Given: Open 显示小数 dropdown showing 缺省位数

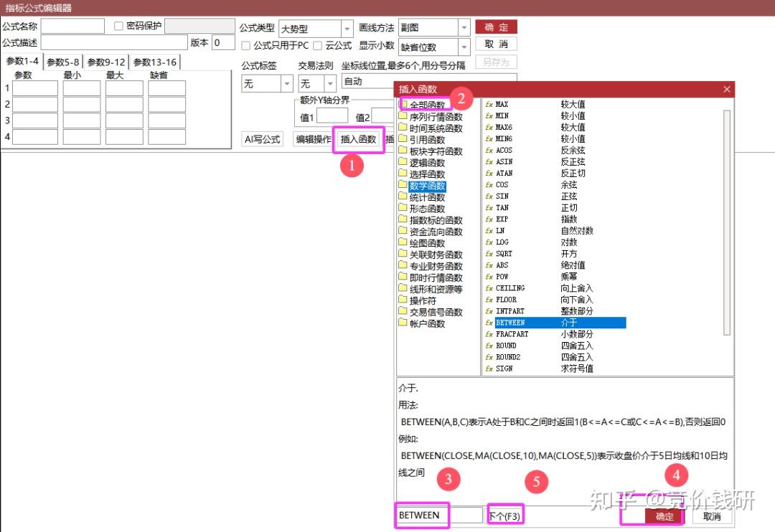Looking at the screenshot, I should (464, 47).
